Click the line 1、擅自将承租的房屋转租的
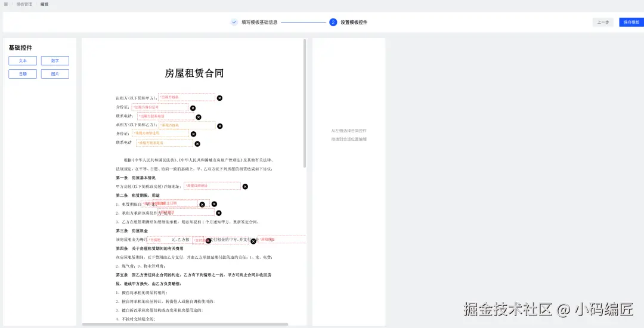This screenshot has width=644, height=328. point(141,293)
